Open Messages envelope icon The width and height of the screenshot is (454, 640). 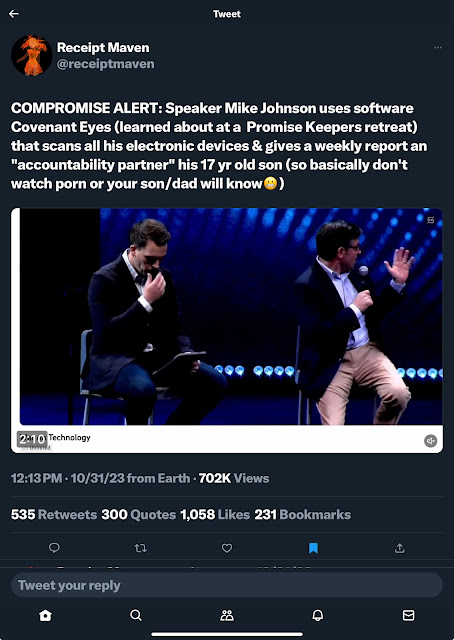408,615
